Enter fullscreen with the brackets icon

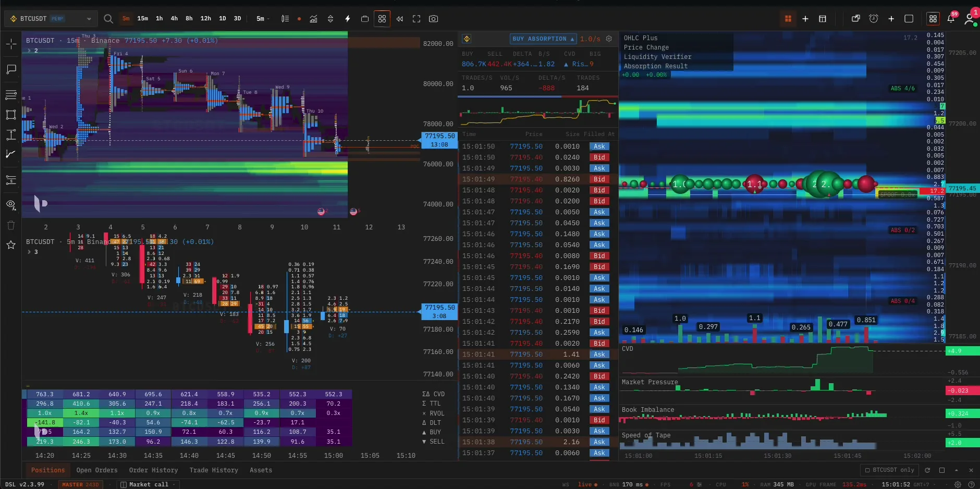416,19
